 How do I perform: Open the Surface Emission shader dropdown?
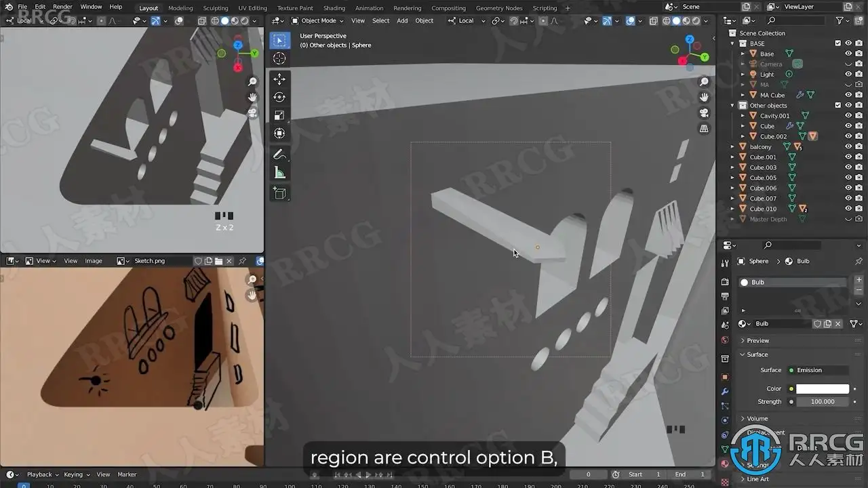818,370
